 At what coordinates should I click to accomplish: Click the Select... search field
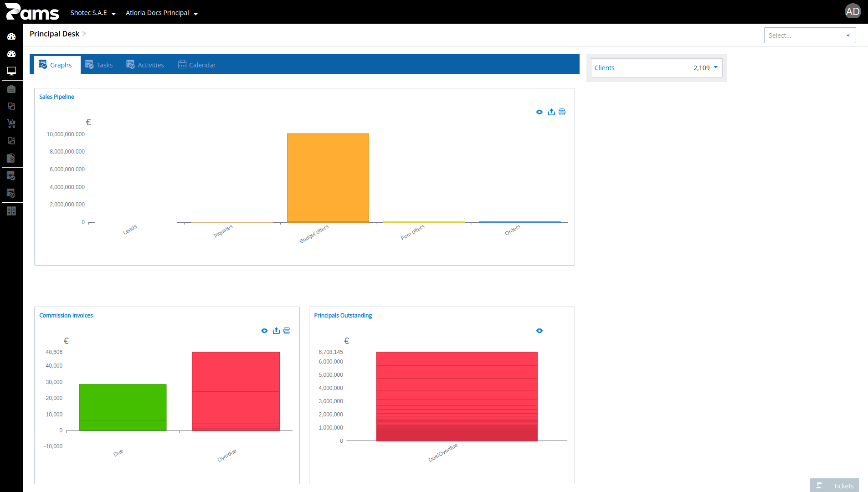point(810,36)
